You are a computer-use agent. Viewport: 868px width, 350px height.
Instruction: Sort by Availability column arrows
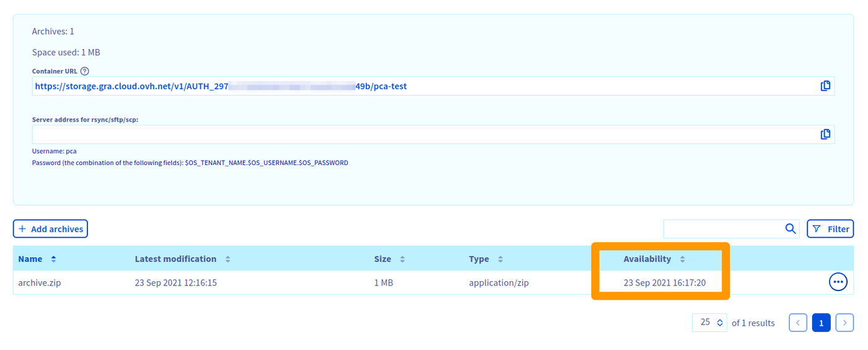point(683,259)
